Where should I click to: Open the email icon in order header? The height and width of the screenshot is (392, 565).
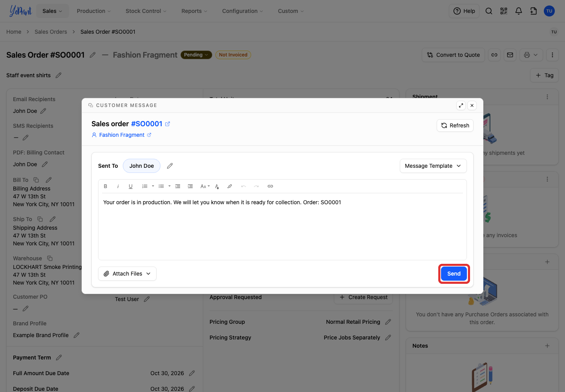coord(510,55)
